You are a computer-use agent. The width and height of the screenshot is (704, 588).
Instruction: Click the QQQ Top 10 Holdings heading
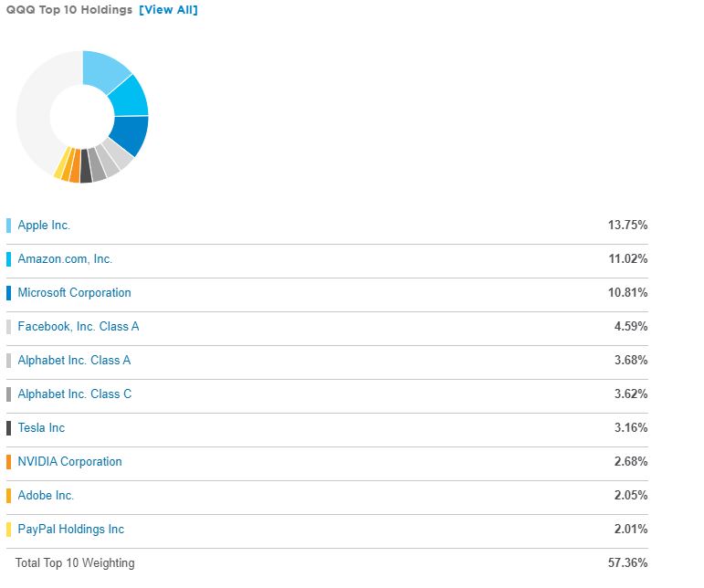(69, 10)
